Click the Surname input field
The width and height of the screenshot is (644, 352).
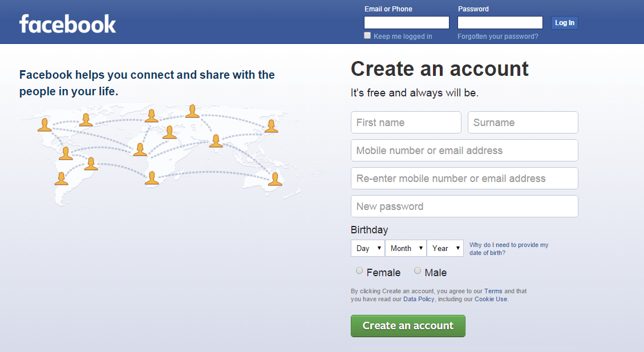click(x=523, y=122)
